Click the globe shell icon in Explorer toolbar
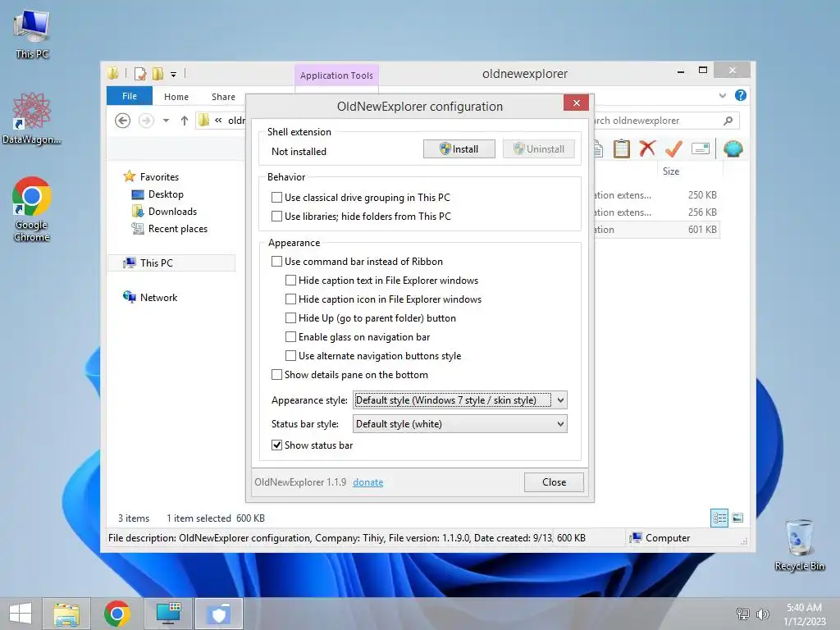The height and width of the screenshot is (630, 840). pos(733,148)
